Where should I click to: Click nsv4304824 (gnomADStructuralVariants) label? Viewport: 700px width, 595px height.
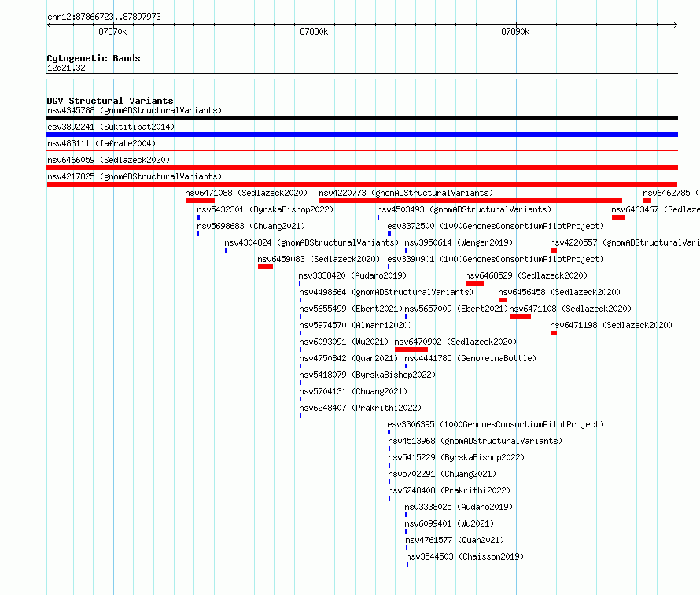311,242
